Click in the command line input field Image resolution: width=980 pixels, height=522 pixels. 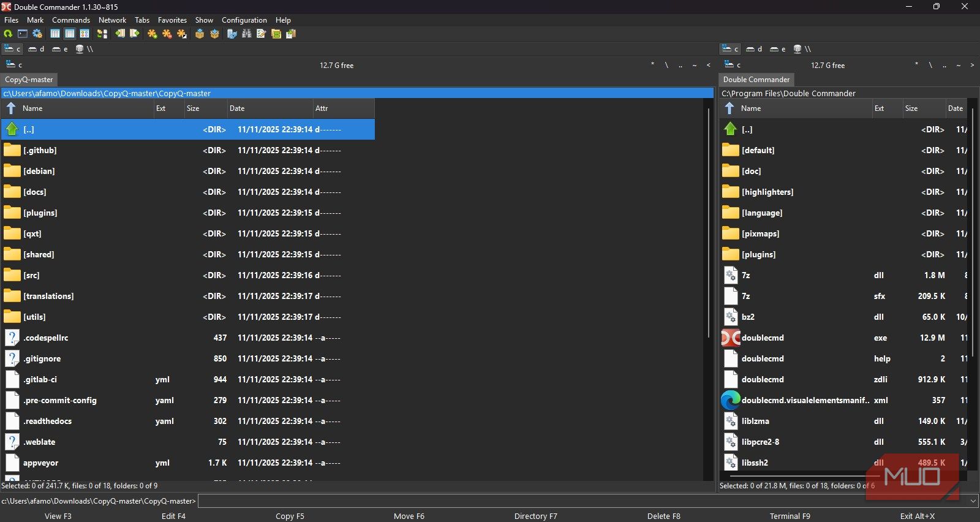[582, 501]
